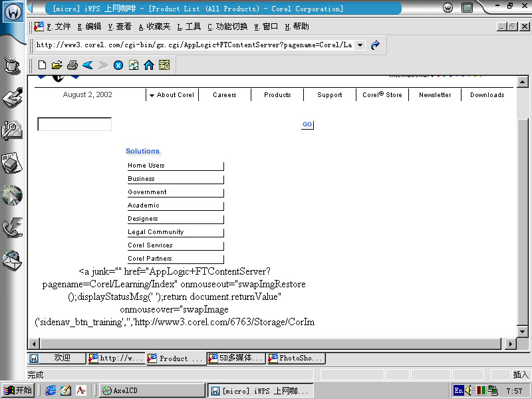Viewport: 532px width, 399px height.
Task: Click the blue left arrow beside the title
Action: pos(31,8)
